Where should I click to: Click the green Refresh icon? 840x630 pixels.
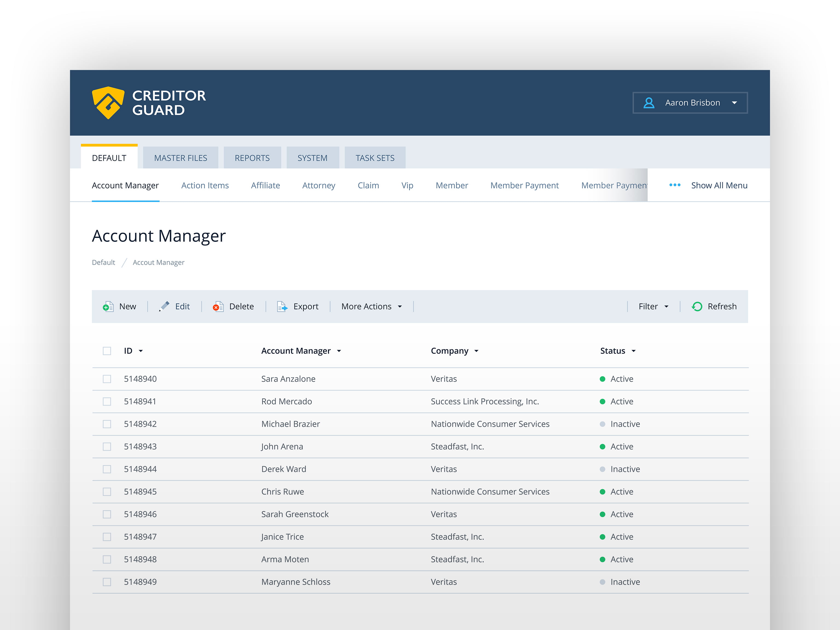click(x=697, y=307)
